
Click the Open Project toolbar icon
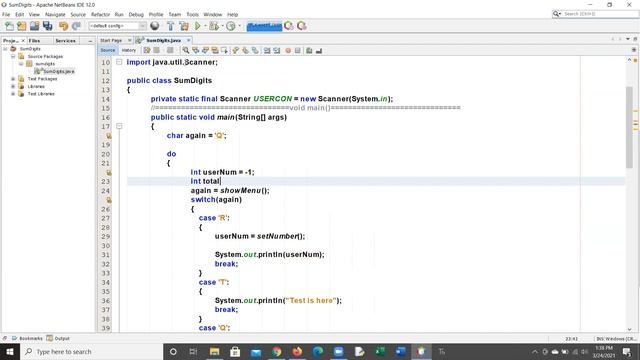(34, 26)
